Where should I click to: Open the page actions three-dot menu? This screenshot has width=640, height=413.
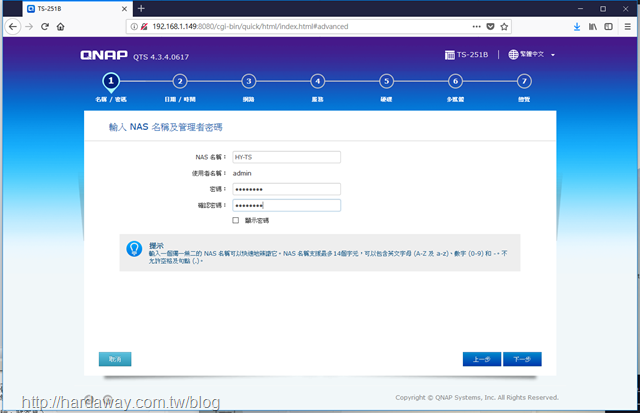[x=476, y=27]
